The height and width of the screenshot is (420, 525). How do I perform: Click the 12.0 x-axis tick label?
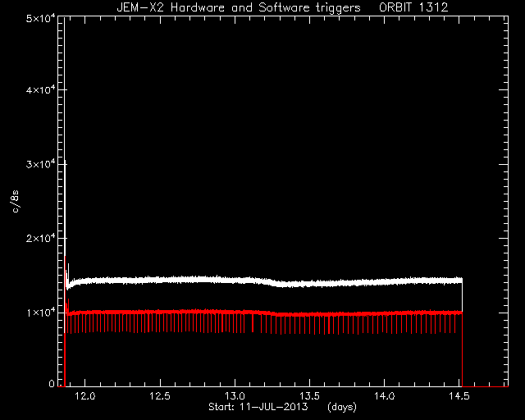[x=85, y=396]
